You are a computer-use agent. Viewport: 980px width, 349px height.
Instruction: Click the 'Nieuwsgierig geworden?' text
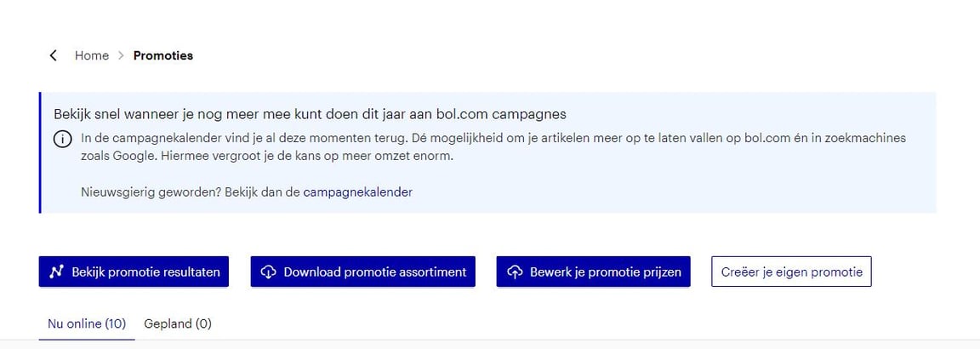click(x=151, y=192)
